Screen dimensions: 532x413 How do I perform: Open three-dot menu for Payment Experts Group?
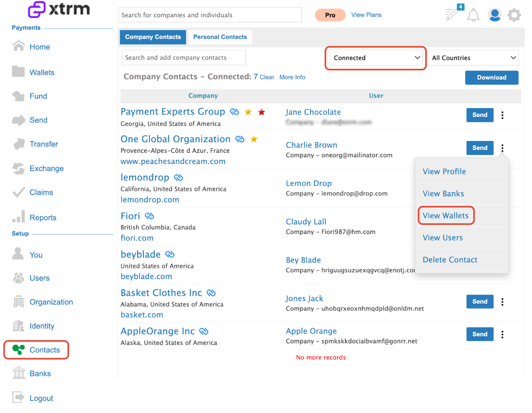pyautogui.click(x=503, y=115)
